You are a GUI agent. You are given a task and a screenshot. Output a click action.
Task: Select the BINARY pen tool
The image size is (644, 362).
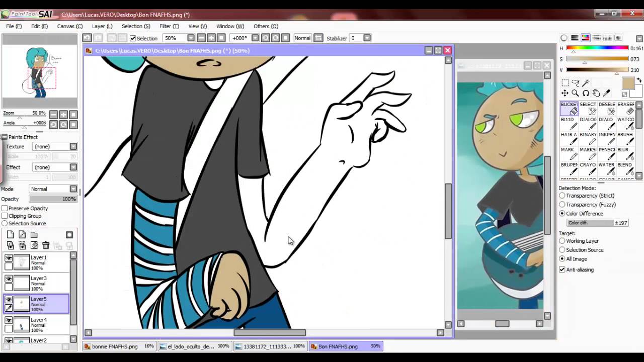tap(588, 138)
